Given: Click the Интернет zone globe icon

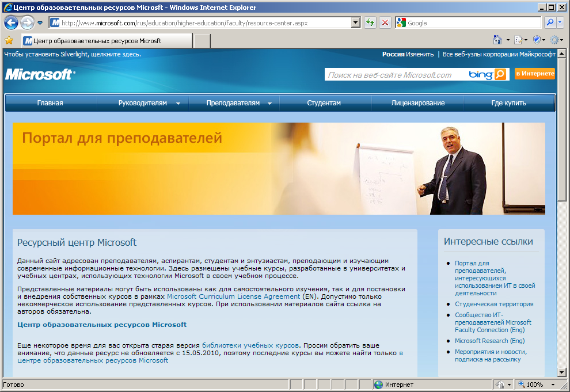Looking at the screenshot, I should 378,385.
